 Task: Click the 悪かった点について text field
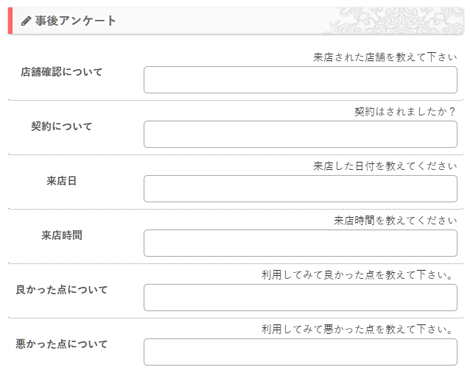[300, 352]
